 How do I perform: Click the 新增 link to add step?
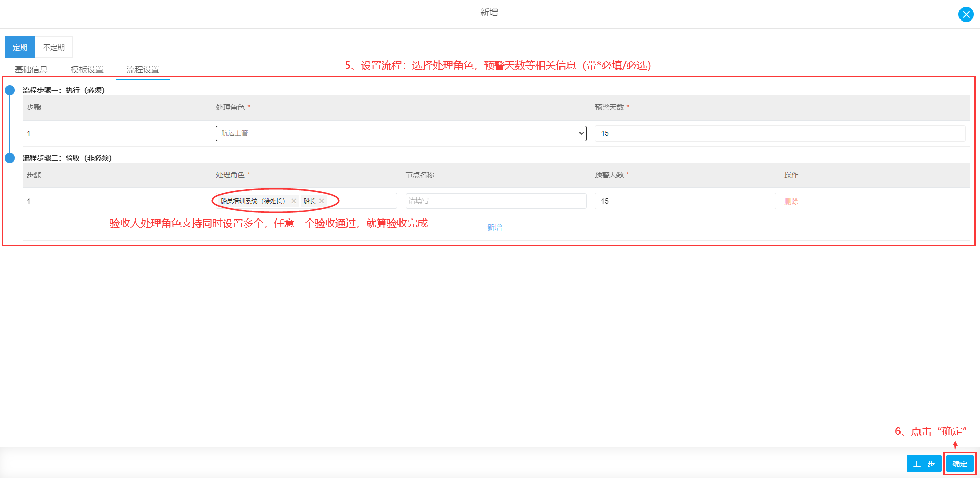494,227
